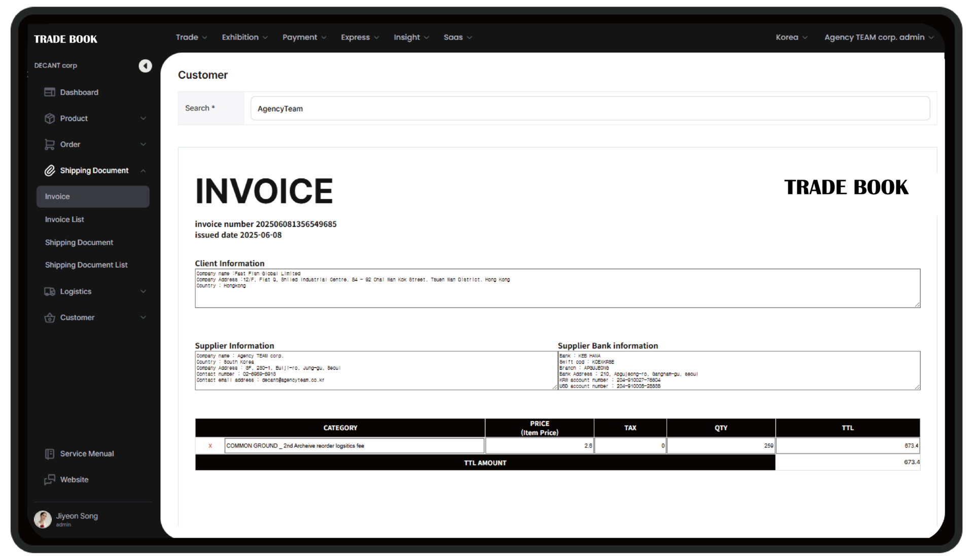Click the row TTL field 673.4

[848, 446]
